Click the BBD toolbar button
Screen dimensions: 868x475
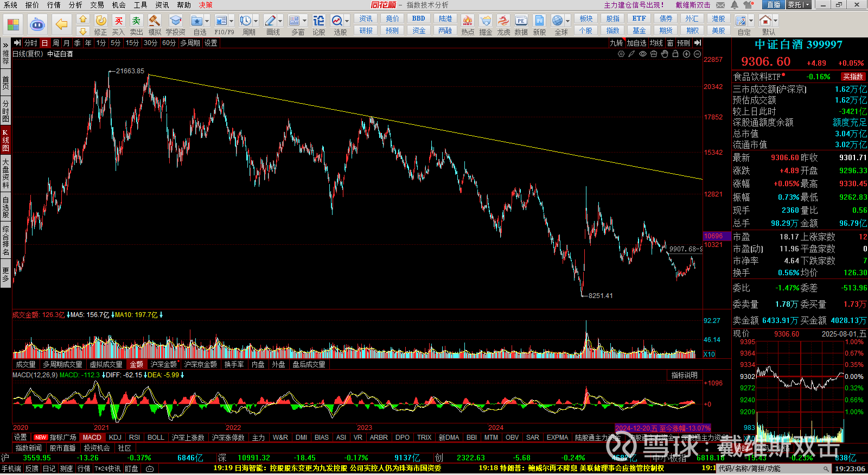point(419,18)
